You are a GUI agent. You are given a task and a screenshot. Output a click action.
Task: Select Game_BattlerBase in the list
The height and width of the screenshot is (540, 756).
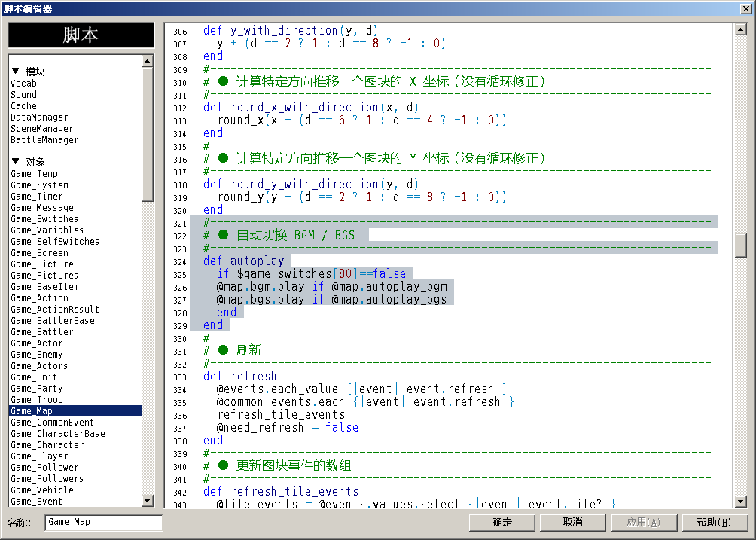click(x=53, y=321)
